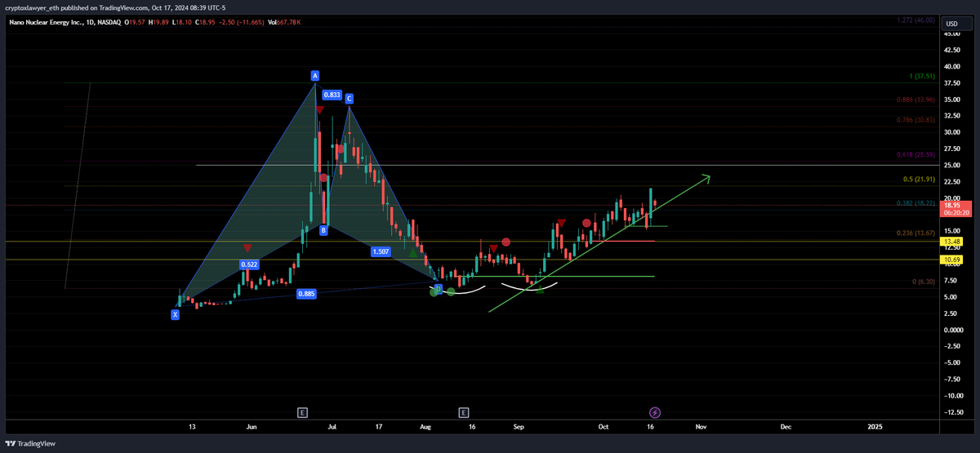Click the Fibonacci label 1.272 (46.00)
Viewport: 980px width, 453px height.
[916, 19]
